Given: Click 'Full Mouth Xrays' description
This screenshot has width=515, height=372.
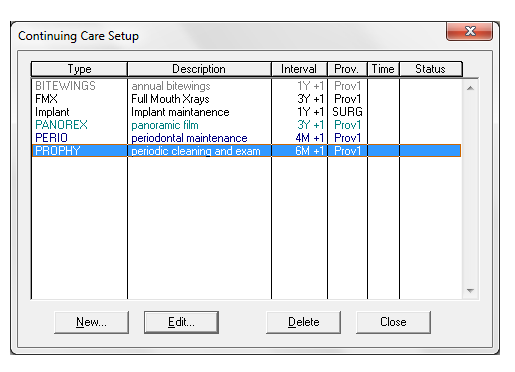Looking at the screenshot, I should [x=170, y=99].
